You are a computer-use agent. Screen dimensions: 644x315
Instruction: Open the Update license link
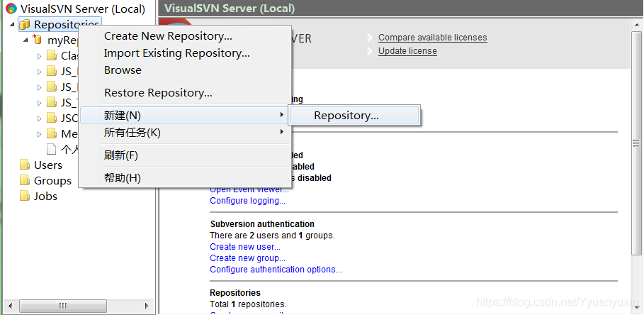[x=407, y=51]
